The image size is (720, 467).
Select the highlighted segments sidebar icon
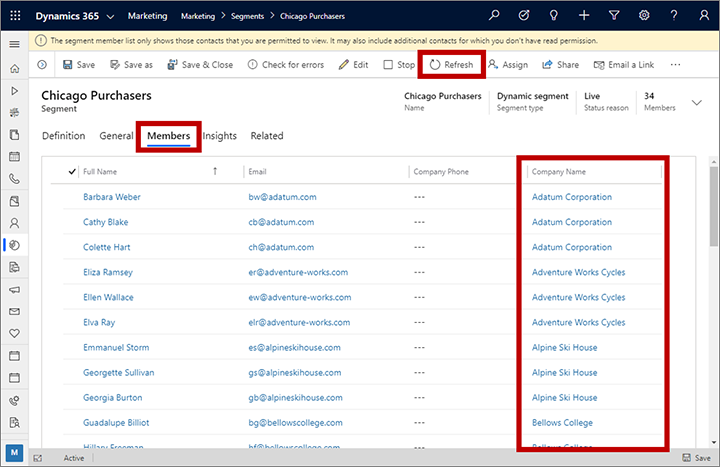pyautogui.click(x=15, y=245)
